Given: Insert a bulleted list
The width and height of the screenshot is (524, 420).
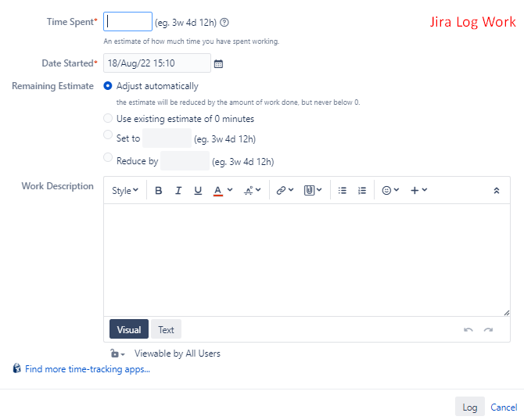Looking at the screenshot, I should [343, 191].
